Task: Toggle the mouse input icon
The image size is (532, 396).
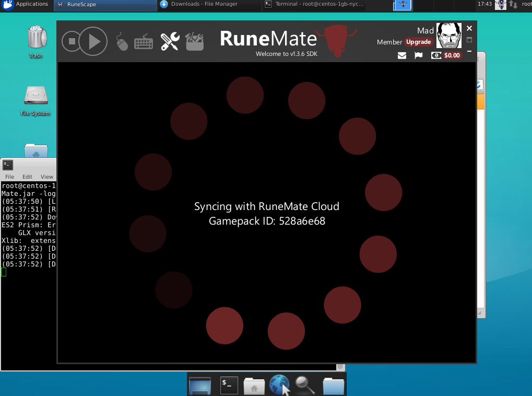Action: tap(122, 41)
